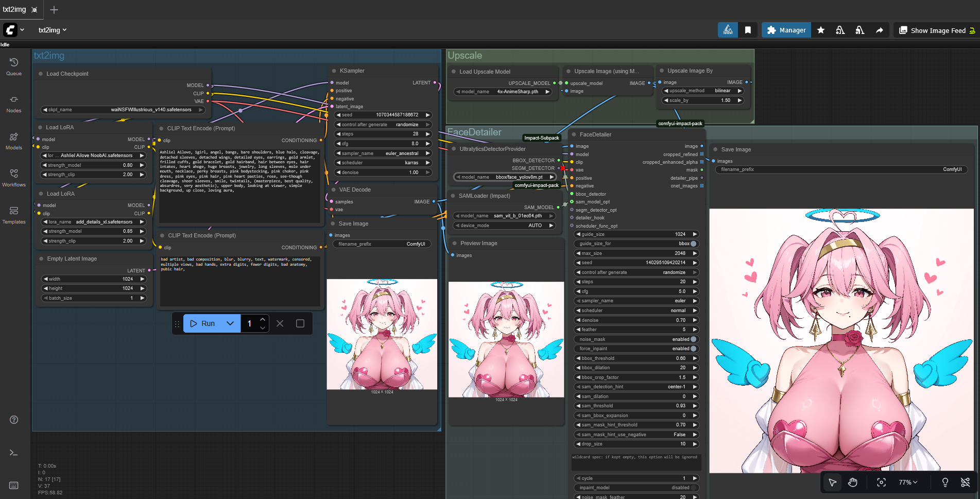Select the hand pan tool

853,482
